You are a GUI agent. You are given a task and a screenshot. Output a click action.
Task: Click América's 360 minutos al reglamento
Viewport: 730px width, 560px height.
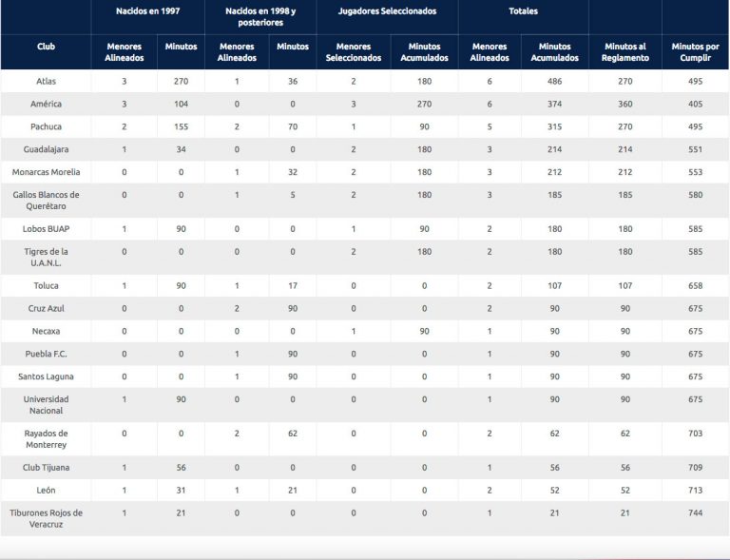tap(625, 104)
